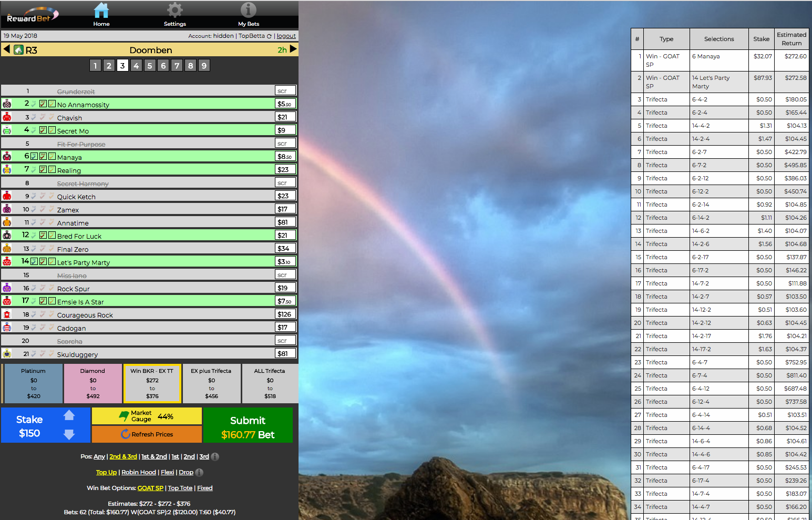Click the jockey silks of Courageous Rock

point(7,314)
